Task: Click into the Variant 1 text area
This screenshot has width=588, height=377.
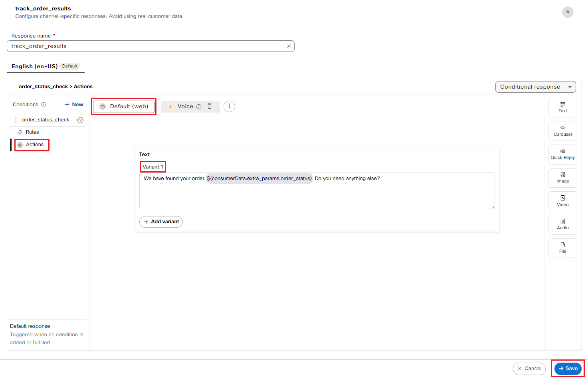Action: click(317, 194)
